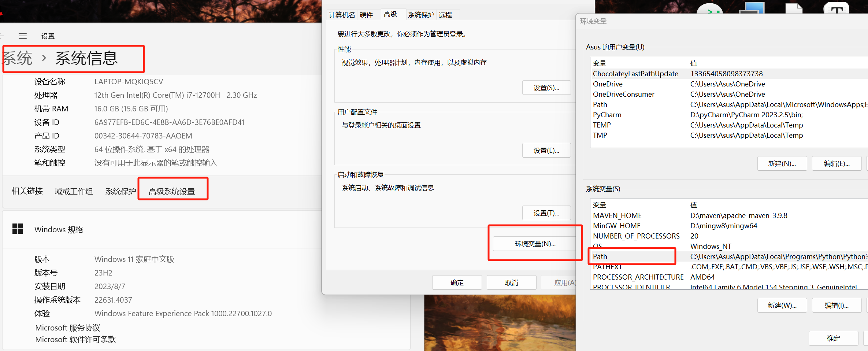Click the Windows logo beside Windows 规格

pyautogui.click(x=18, y=229)
